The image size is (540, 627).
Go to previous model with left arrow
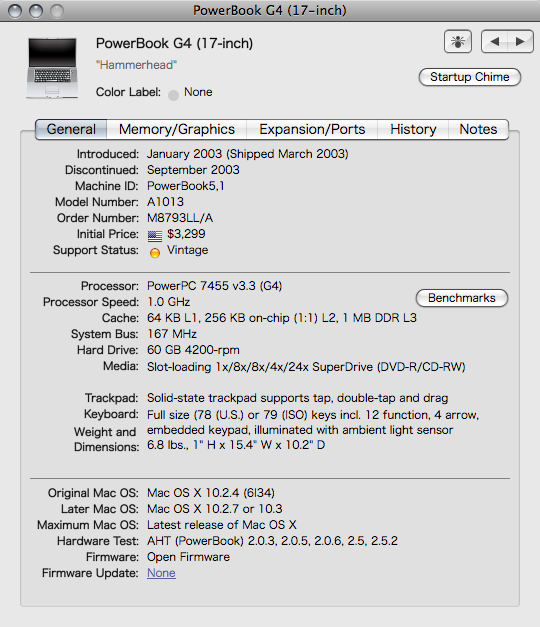(494, 41)
